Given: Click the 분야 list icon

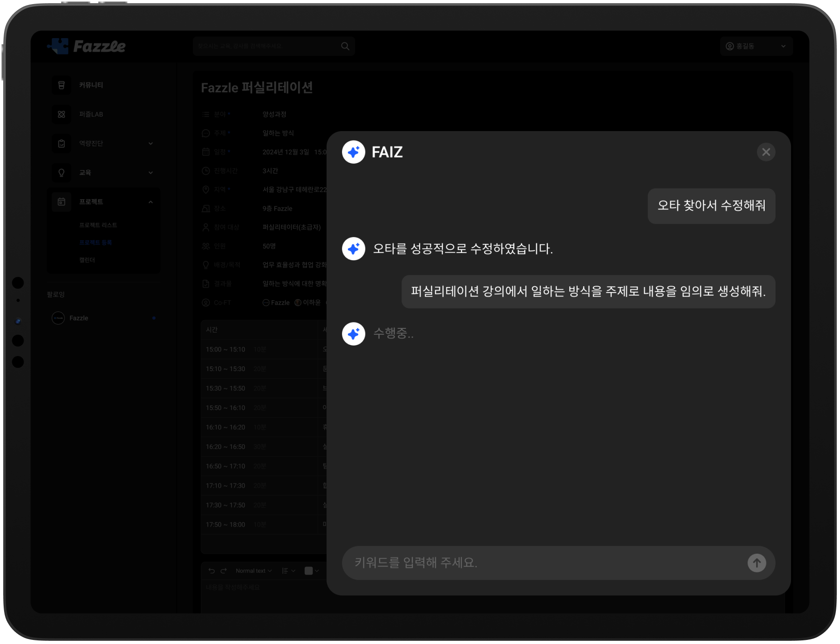Looking at the screenshot, I should (205, 114).
